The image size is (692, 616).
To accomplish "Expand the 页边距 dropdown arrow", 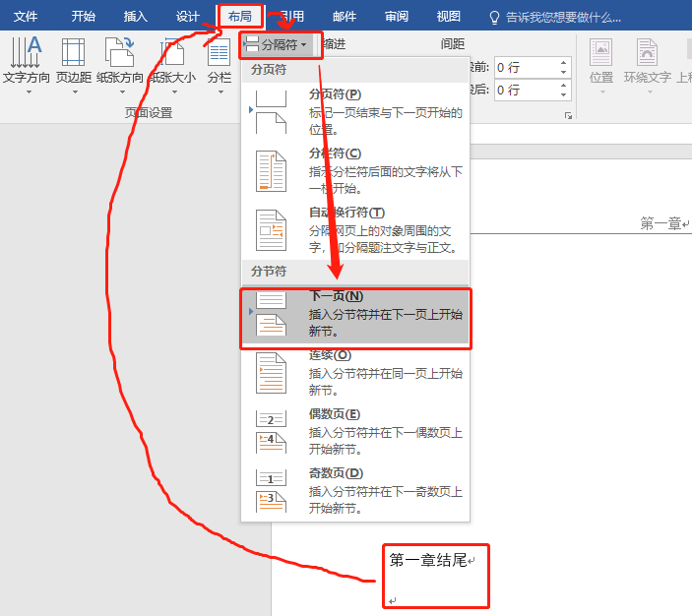I will [75, 92].
